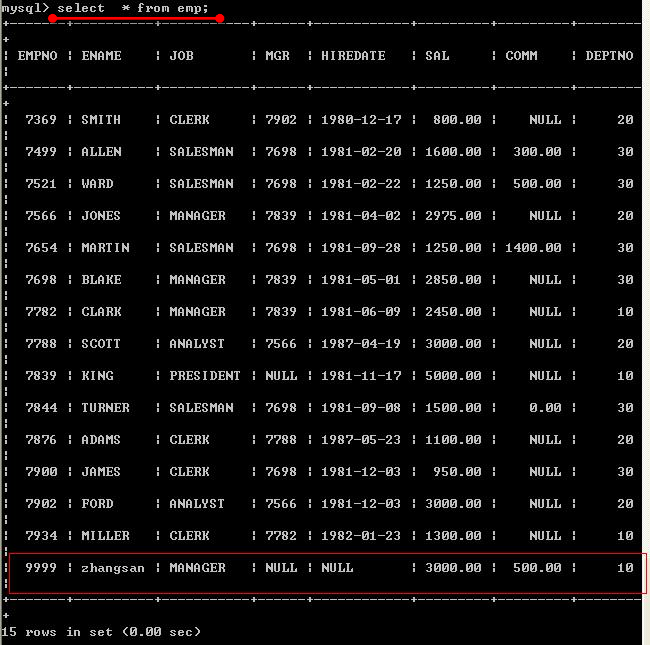Click hire date 1987-05-23
Screen dimensions: 650x645
click(x=361, y=440)
